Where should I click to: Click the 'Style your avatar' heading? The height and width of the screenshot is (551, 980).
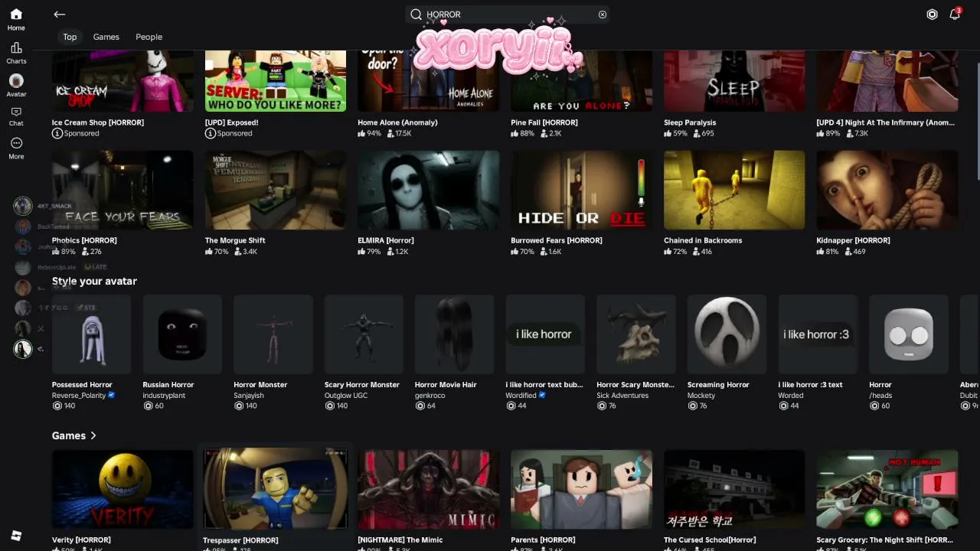pyautogui.click(x=94, y=281)
